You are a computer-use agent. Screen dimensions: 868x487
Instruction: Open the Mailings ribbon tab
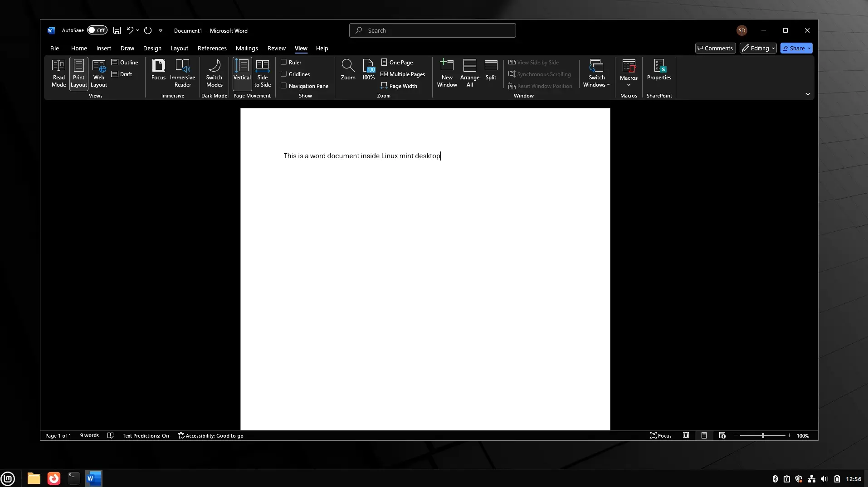pyautogui.click(x=247, y=48)
